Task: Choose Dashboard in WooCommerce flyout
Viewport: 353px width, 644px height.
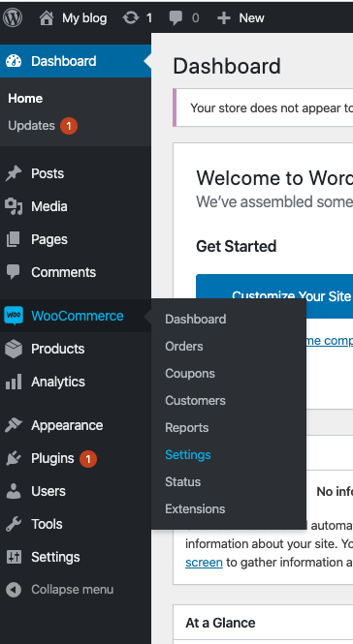Action: click(x=196, y=320)
